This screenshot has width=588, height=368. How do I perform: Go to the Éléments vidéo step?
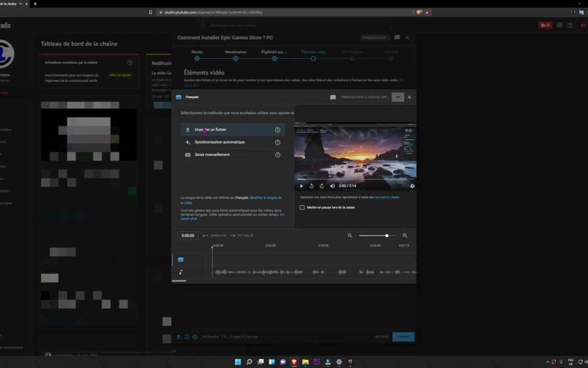pyautogui.click(x=313, y=55)
